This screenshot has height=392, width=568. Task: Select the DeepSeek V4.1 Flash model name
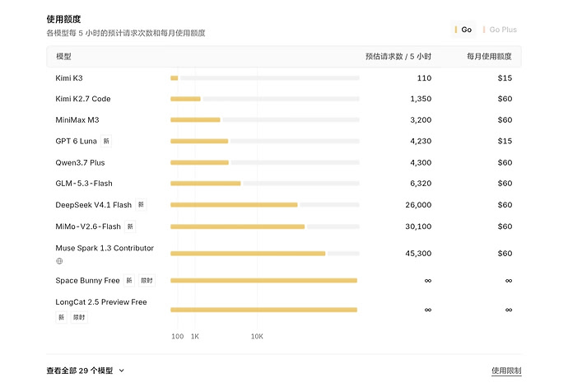94,205
